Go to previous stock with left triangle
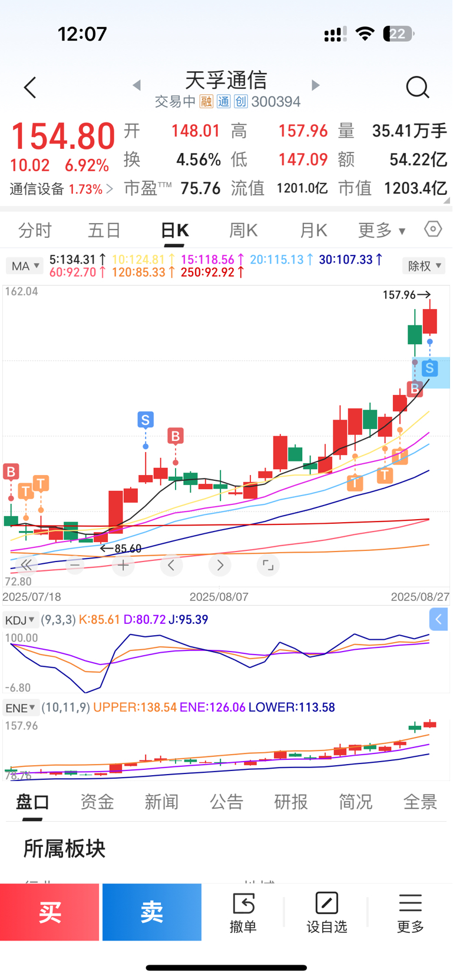The height and width of the screenshot is (980, 453). (x=137, y=85)
